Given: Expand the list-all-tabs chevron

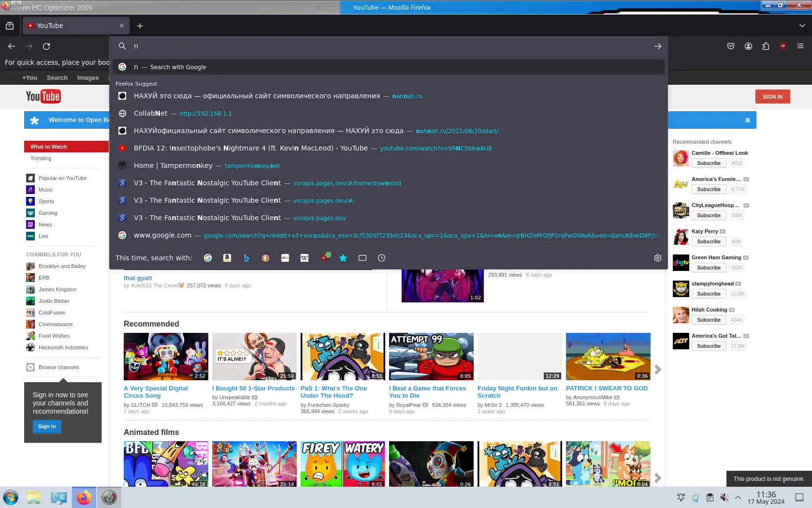Looking at the screenshot, I should (x=802, y=26).
